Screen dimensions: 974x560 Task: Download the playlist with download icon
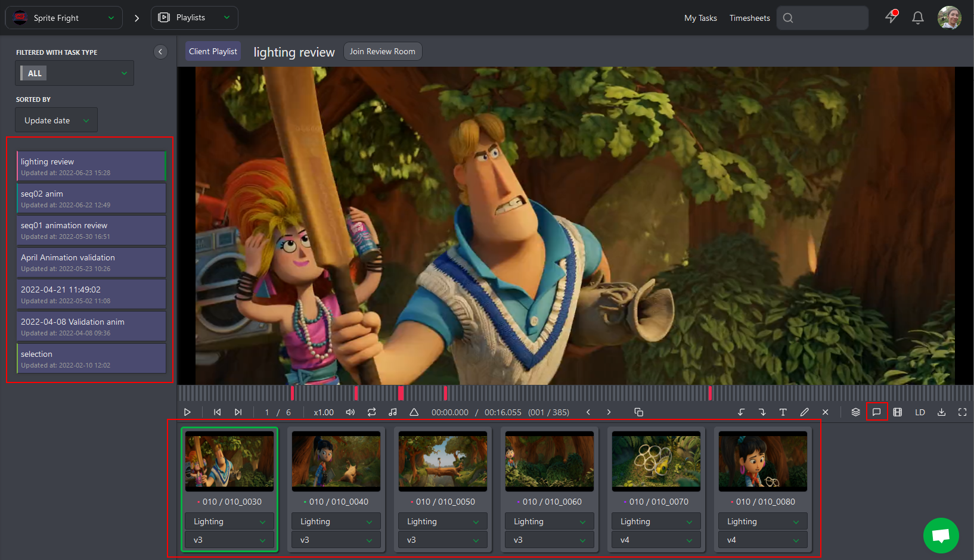tap(942, 412)
